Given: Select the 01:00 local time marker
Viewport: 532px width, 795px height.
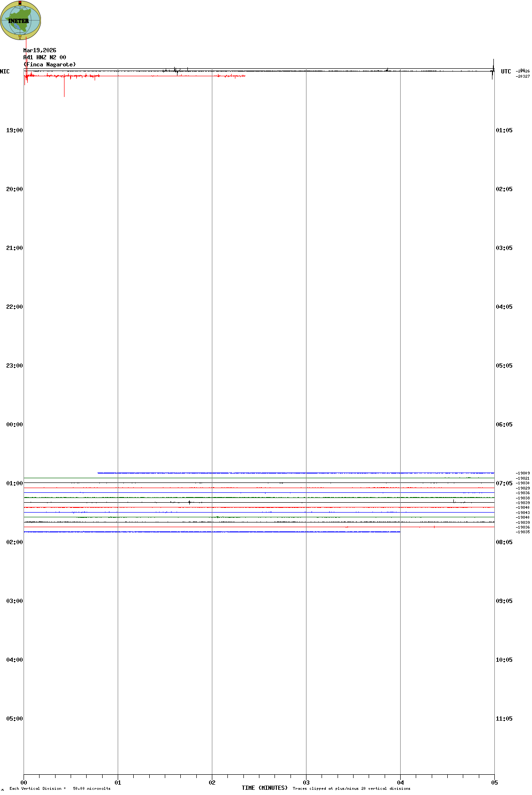Looking at the screenshot, I should pos(14,483).
